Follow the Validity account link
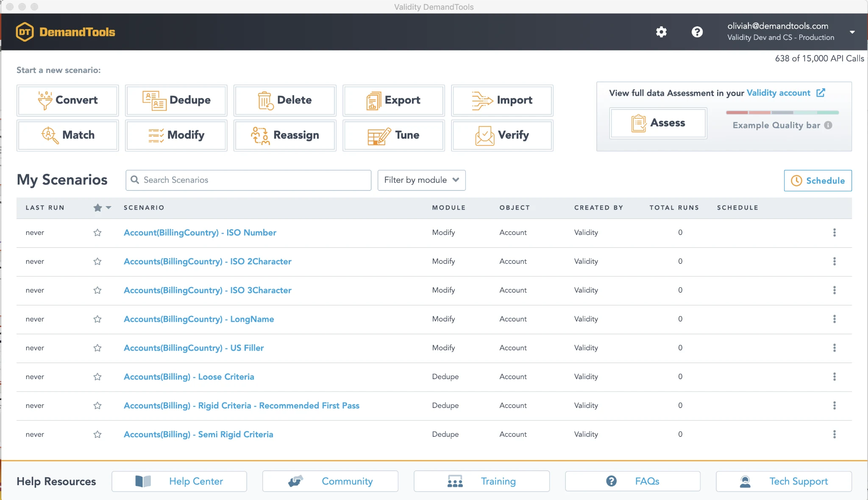This screenshot has width=868, height=500. click(x=778, y=93)
